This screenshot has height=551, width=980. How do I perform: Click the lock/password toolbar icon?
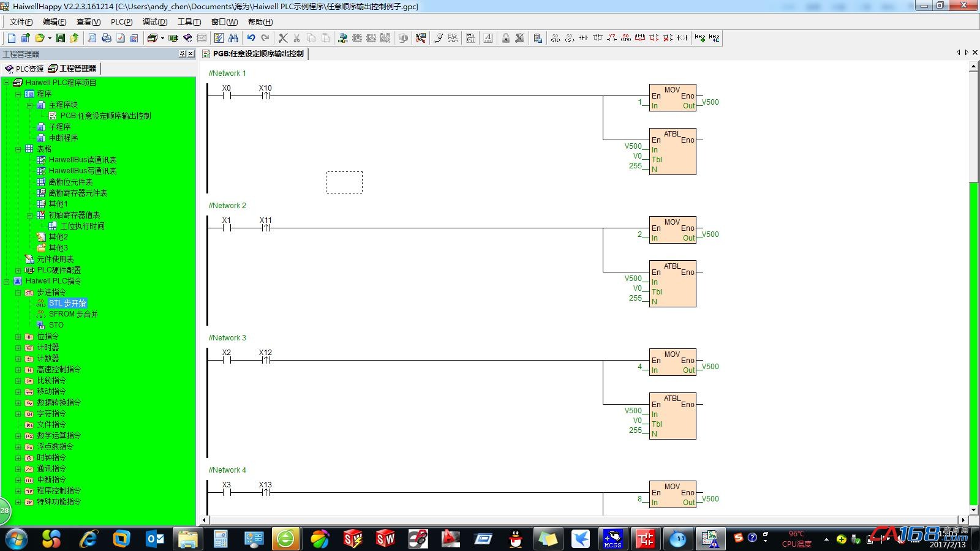click(506, 38)
